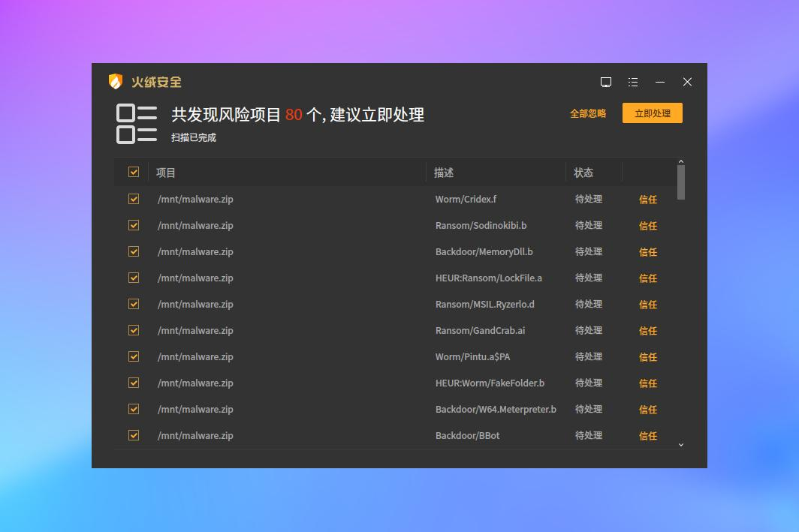
Task: Trust (信任) the HEUR:Ransom/LockFile.a item
Action: (648, 278)
